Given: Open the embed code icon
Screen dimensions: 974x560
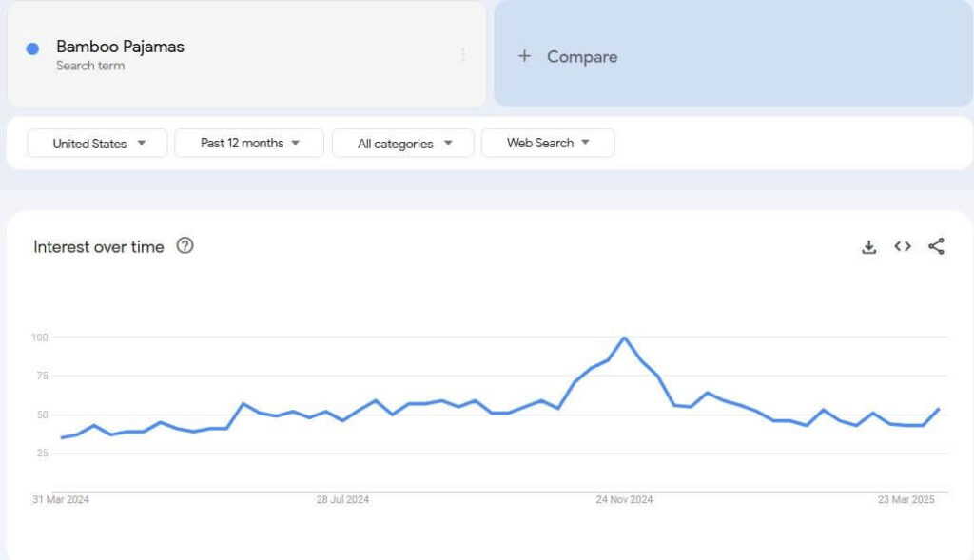Looking at the screenshot, I should click(903, 247).
